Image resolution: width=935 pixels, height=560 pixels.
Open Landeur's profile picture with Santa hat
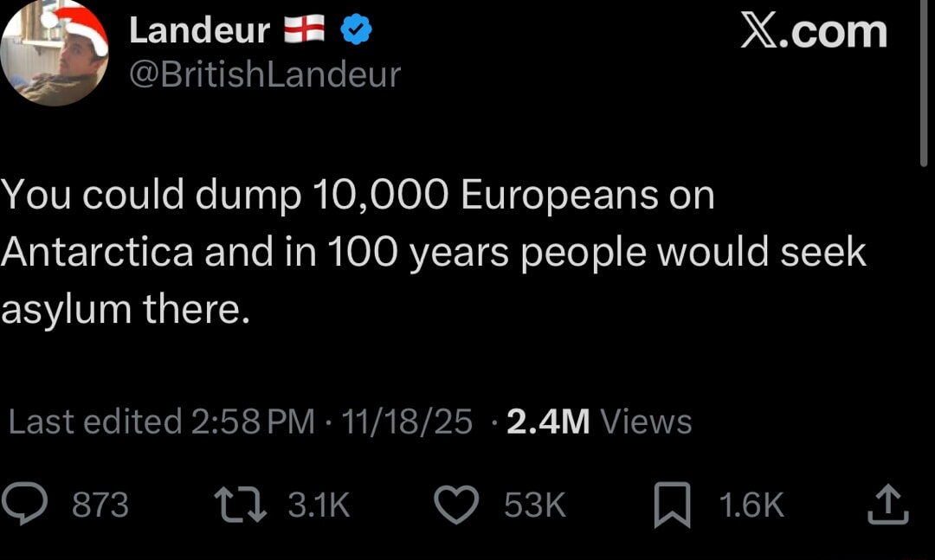[55, 52]
